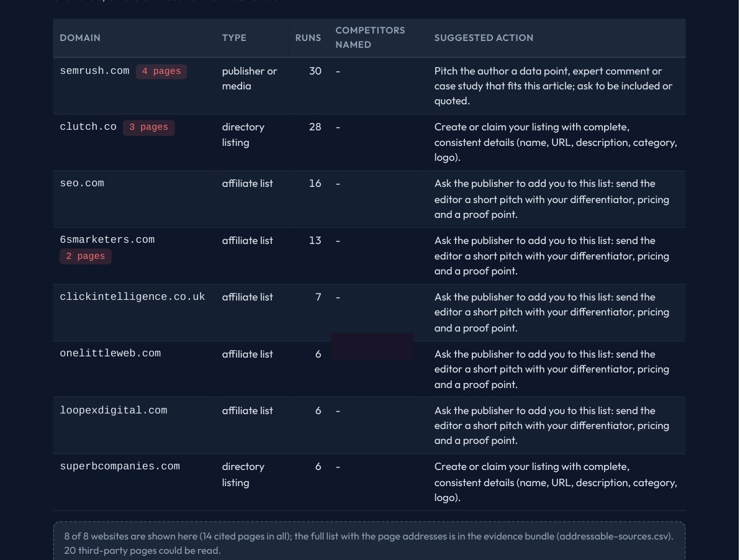Click 'directory listing' type for clutch.co
The height and width of the screenshot is (560, 740).
243,135
